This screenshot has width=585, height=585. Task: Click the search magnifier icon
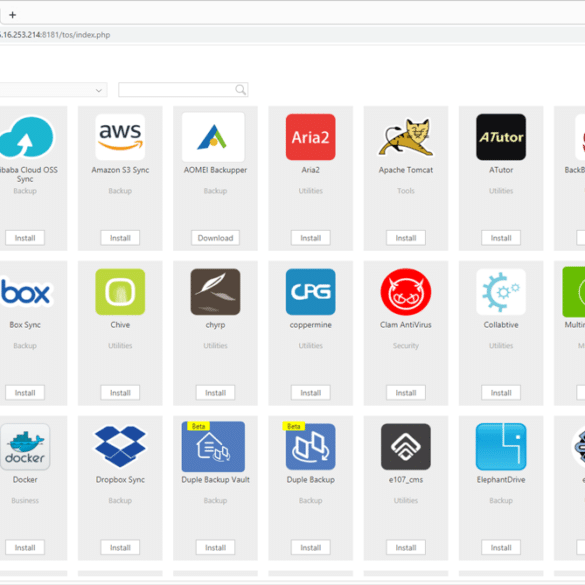pos(241,90)
